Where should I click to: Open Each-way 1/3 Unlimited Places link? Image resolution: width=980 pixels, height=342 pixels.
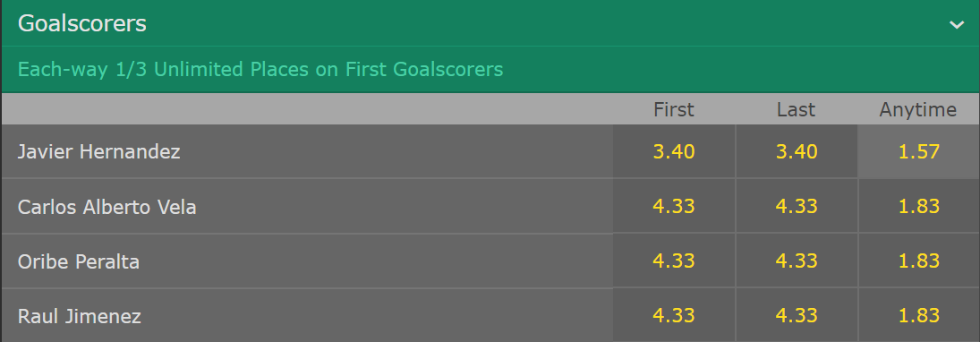point(260,70)
